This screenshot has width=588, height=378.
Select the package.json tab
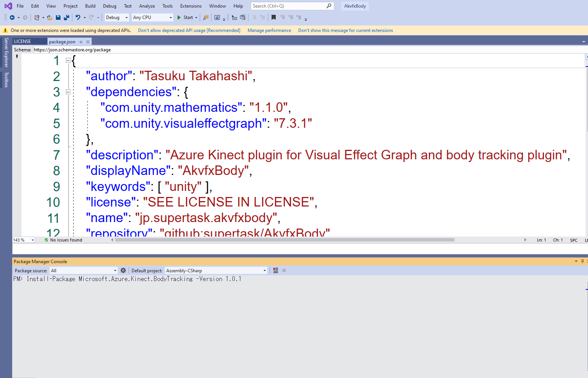[x=62, y=42]
